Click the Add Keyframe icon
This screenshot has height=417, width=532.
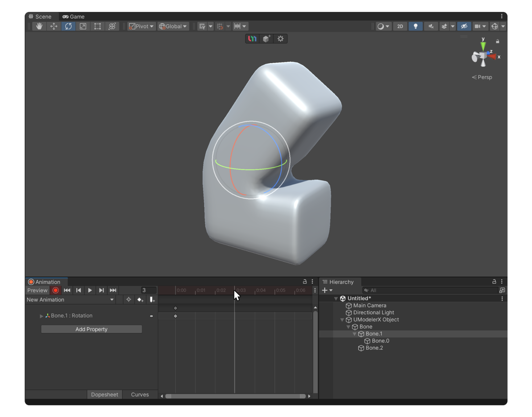140,300
